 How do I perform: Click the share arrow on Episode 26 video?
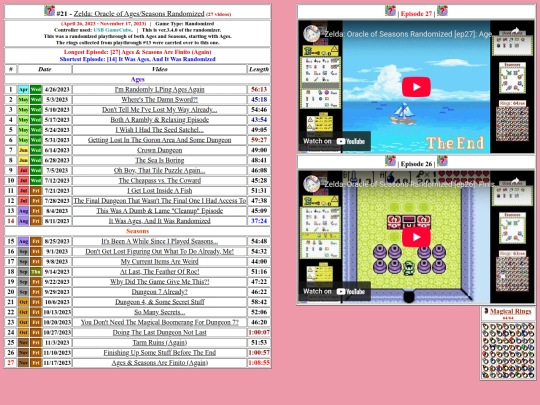(515, 181)
